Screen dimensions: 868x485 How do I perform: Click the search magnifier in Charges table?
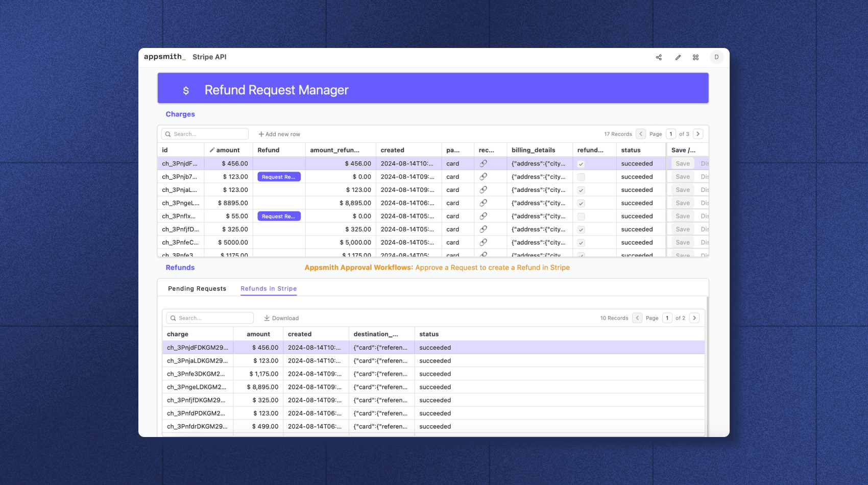(x=168, y=134)
